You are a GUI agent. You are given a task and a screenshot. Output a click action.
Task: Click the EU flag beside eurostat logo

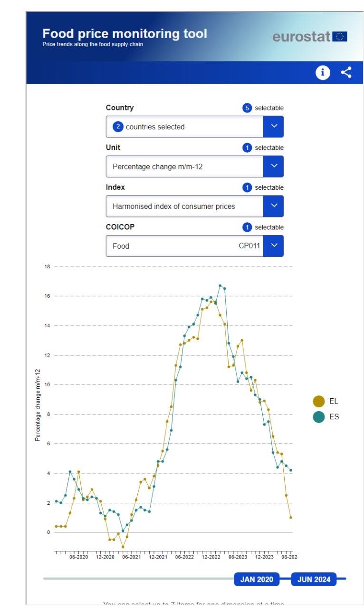pos(339,36)
